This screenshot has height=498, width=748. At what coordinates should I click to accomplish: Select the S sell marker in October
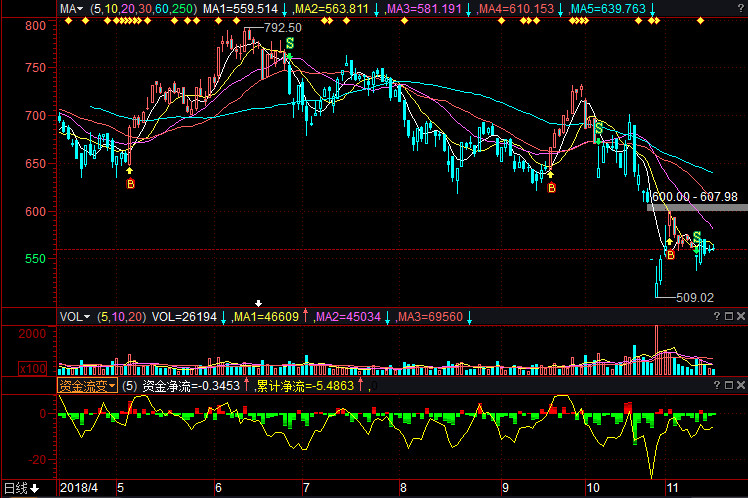598,127
